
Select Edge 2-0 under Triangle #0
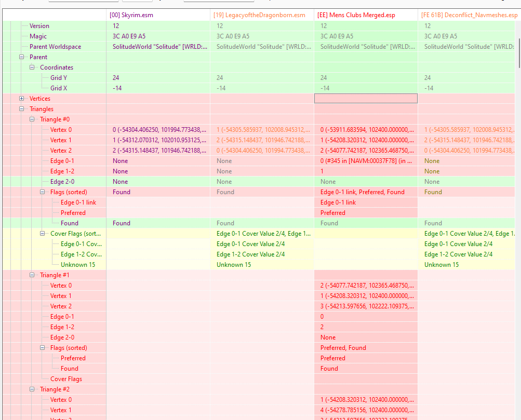[62, 182]
